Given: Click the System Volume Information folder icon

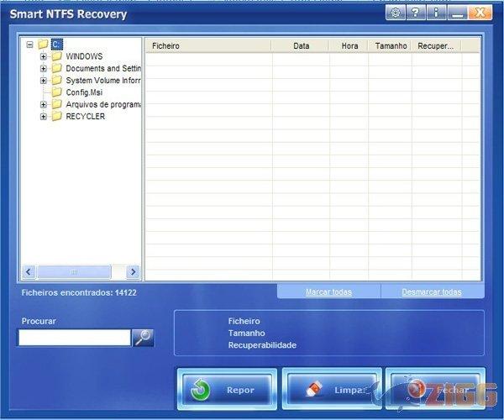Looking at the screenshot, I should (56, 80).
